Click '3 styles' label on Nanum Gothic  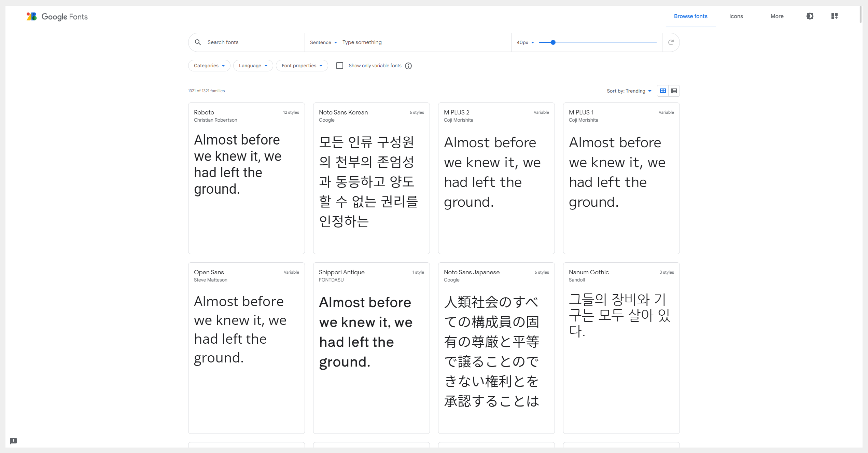[x=667, y=272]
